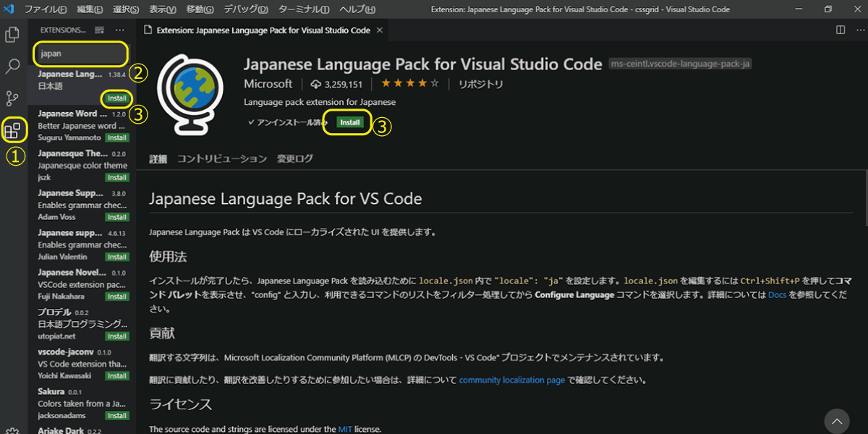
Task: Switch to the 詳細 tab
Action: 158,159
